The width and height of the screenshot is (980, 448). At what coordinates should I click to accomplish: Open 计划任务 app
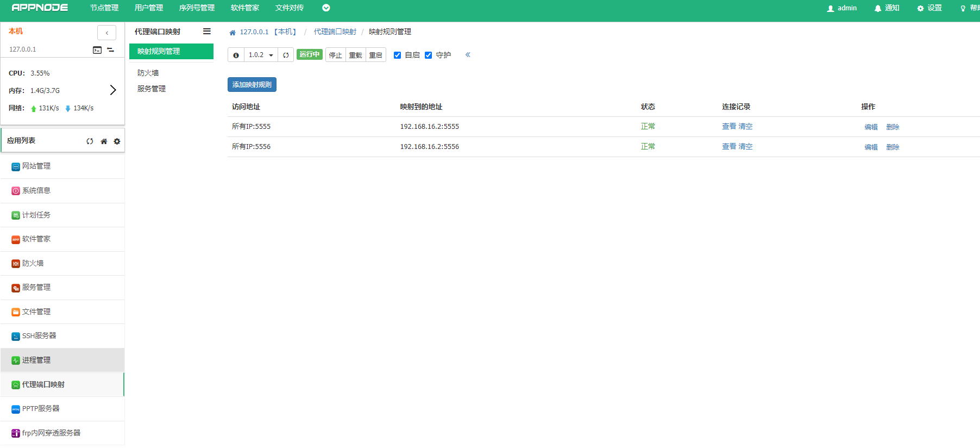pyautogui.click(x=62, y=215)
